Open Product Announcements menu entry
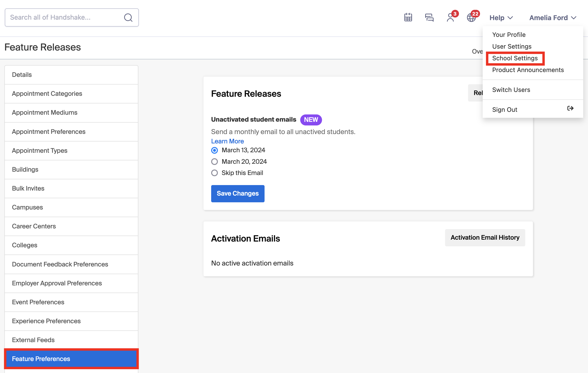Screen dimensions: 588x373 tap(528, 70)
